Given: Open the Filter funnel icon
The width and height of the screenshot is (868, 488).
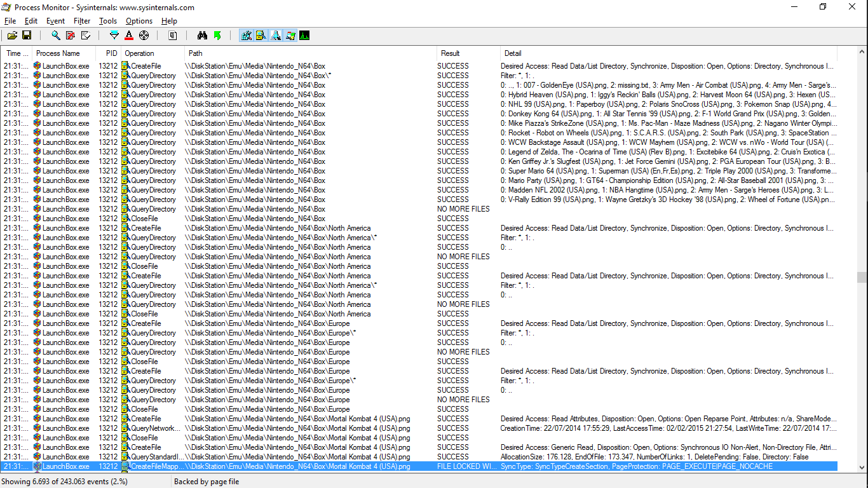Looking at the screenshot, I should pyautogui.click(x=114, y=36).
